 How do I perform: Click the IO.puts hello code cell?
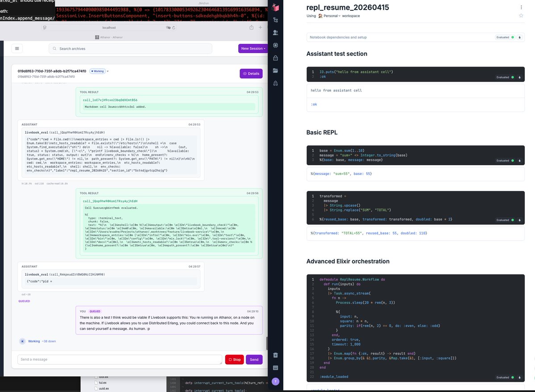coord(415,74)
